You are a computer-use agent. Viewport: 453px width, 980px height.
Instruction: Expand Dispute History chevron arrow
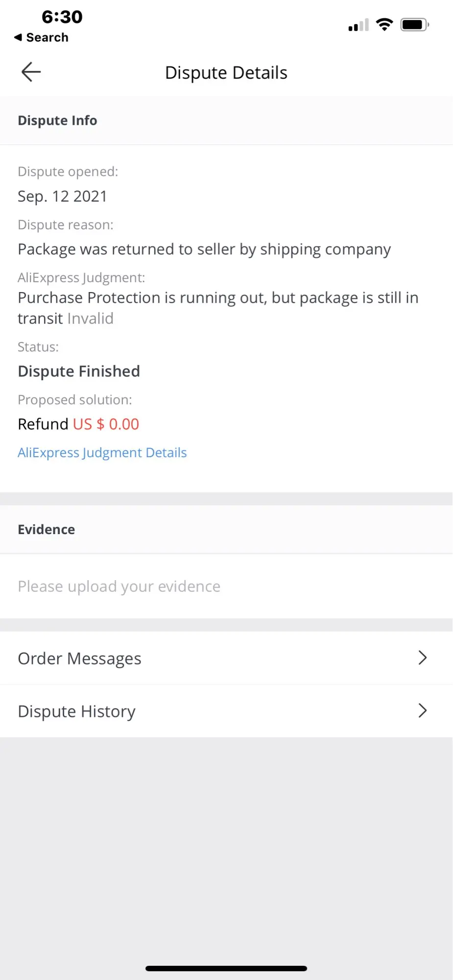[x=423, y=710]
